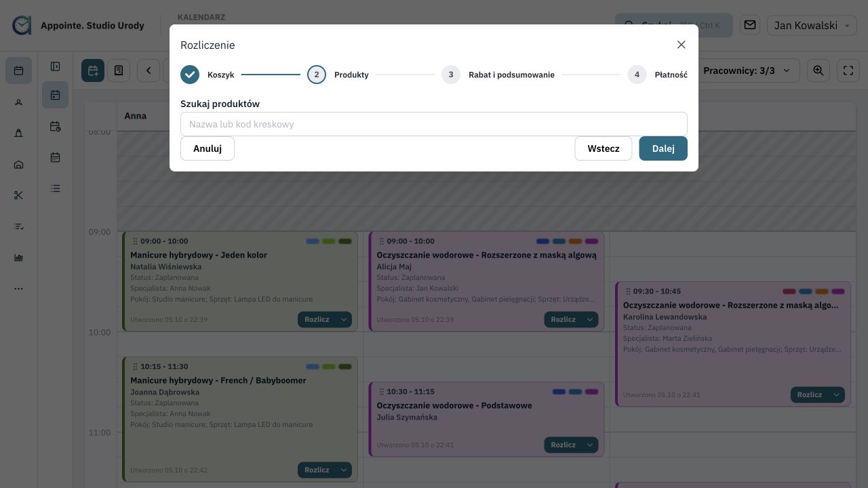Add a new appointment calendar-plus icon
The height and width of the screenshot is (488, 868).
coord(93,70)
